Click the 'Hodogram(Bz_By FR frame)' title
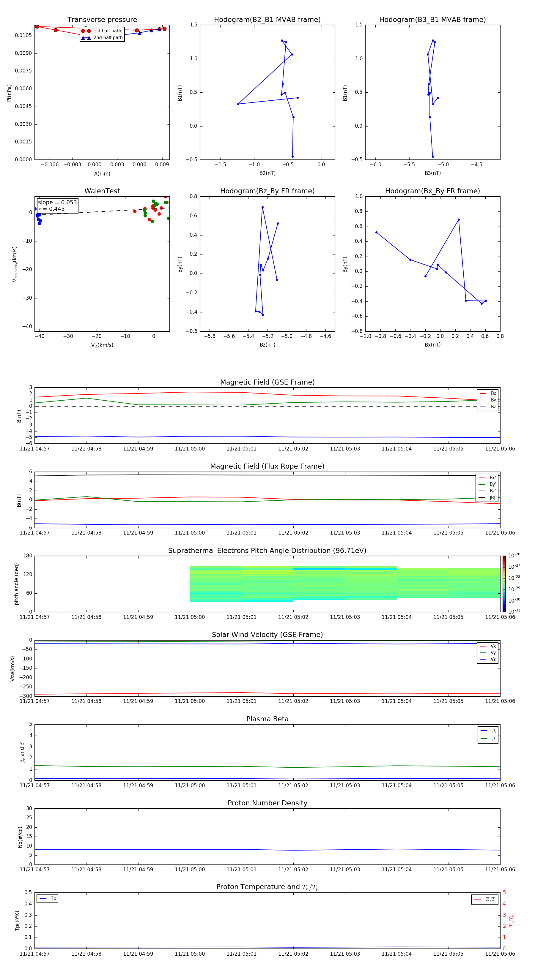535x980 pixels. [x=267, y=191]
